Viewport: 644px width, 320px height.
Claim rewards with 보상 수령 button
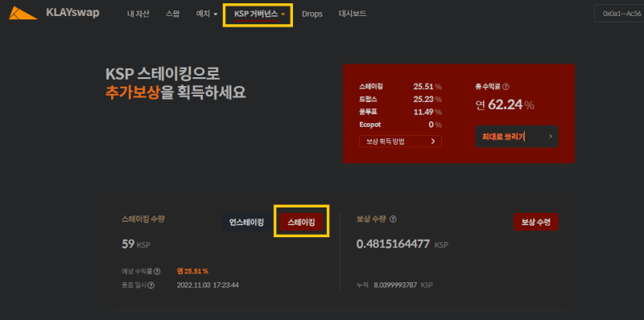tap(536, 222)
